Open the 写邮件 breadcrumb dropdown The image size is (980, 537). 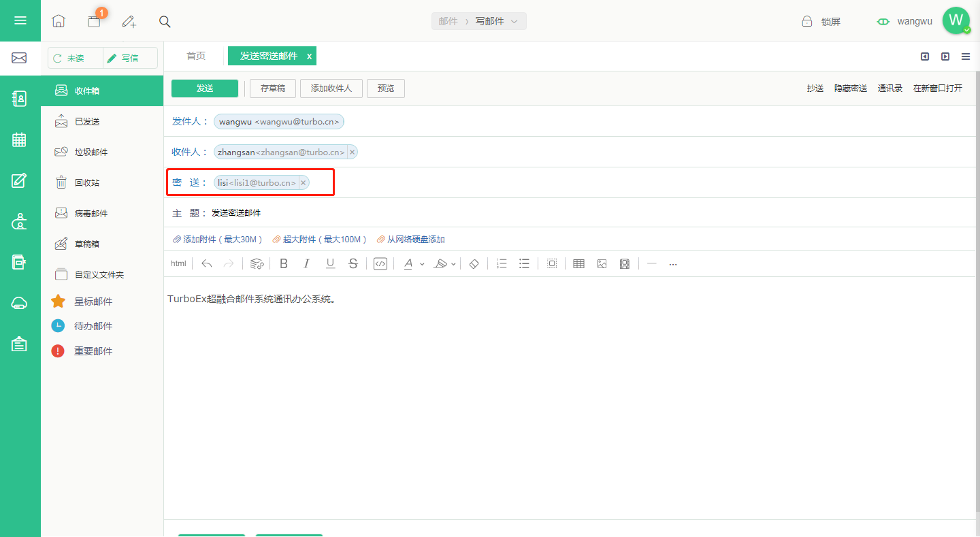[x=497, y=21]
